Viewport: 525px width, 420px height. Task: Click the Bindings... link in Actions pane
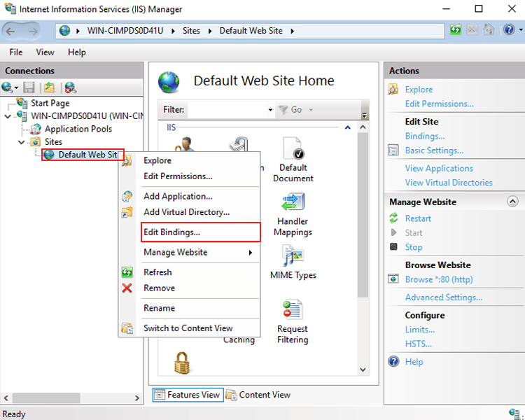(425, 136)
